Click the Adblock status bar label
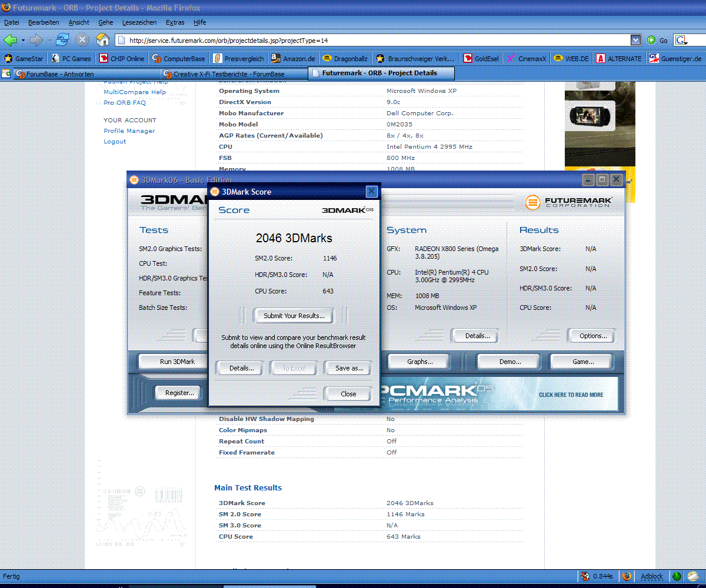This screenshot has width=706, height=588. pos(652,577)
